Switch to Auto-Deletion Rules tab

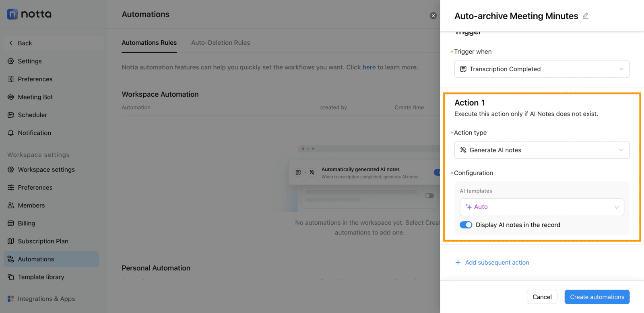coord(221,43)
